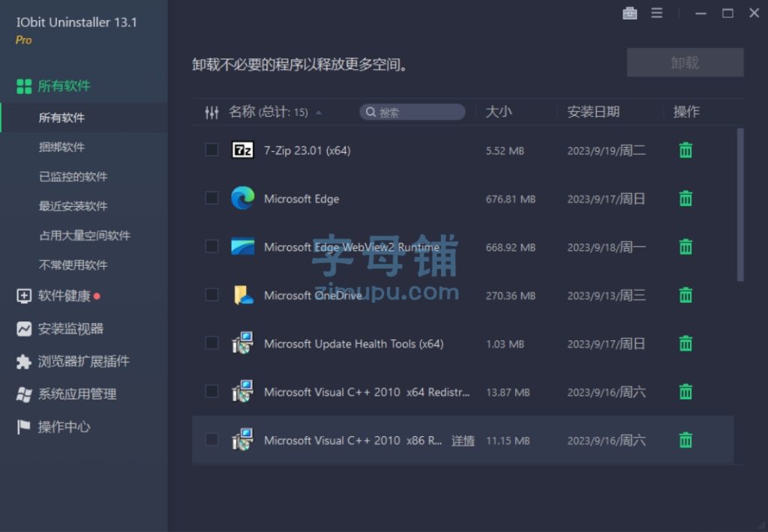This screenshot has width=768, height=532.
Task: Uninstall Edge WebView2 Runtime via trash icon
Action: [x=685, y=247]
